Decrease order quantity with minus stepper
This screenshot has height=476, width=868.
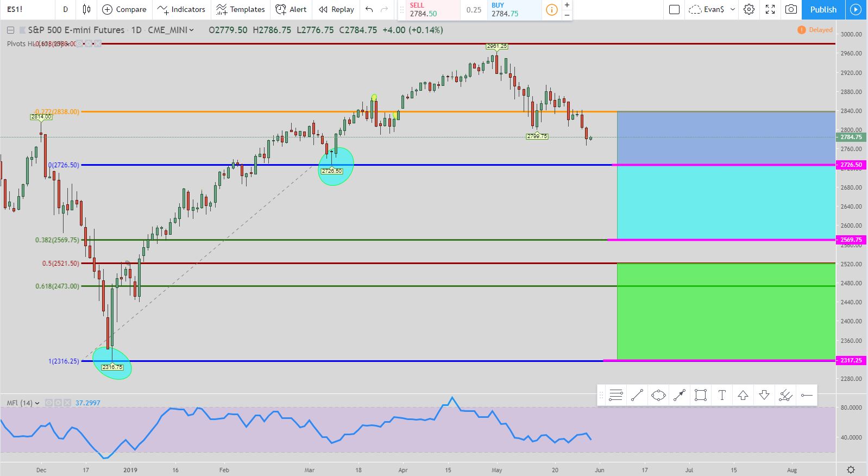(x=567, y=15)
